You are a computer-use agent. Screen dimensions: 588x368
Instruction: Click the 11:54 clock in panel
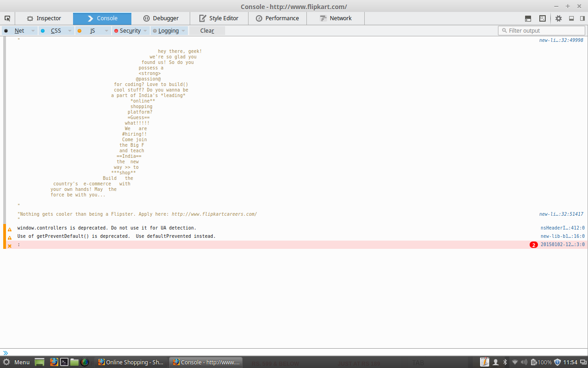point(570,362)
